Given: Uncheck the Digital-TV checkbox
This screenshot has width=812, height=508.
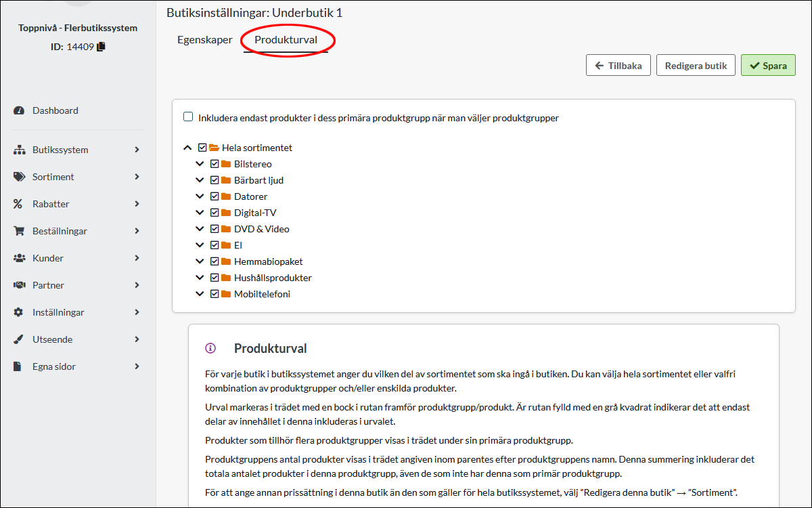Looking at the screenshot, I should 215,213.
